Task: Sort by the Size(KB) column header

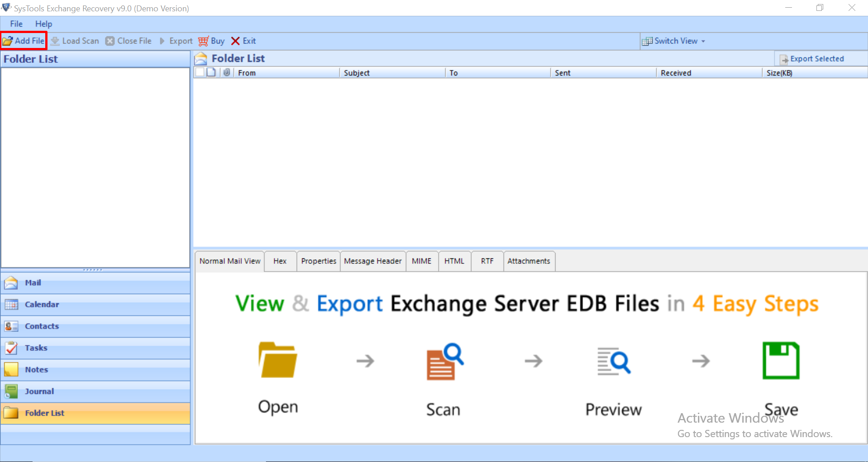Action: pos(815,73)
